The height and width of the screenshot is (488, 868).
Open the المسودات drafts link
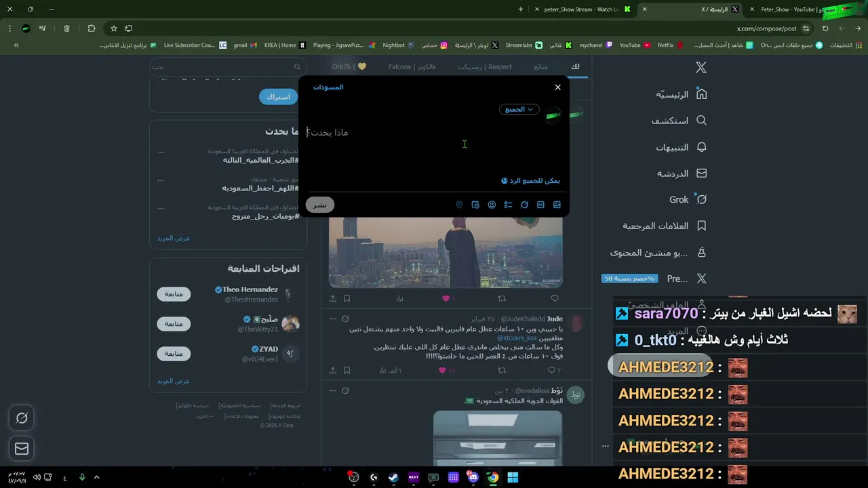tap(328, 87)
